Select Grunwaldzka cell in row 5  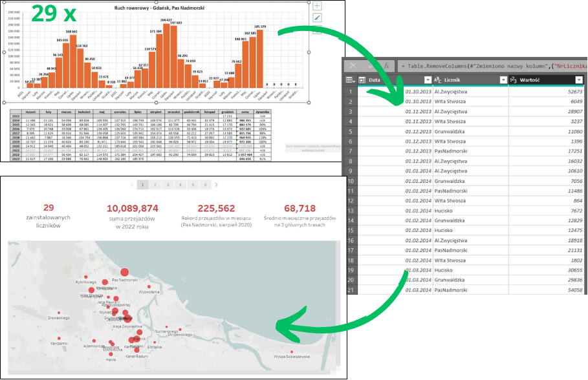(x=471, y=132)
